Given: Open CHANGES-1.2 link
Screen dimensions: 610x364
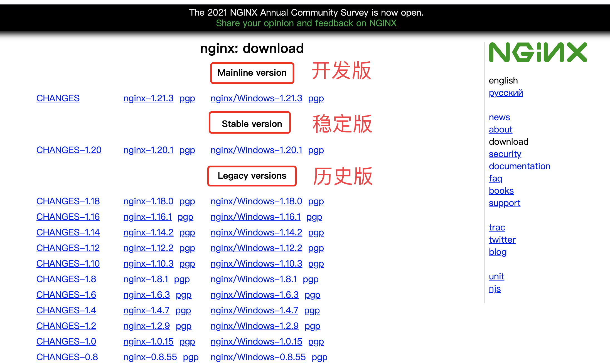Looking at the screenshot, I should 66,326.
